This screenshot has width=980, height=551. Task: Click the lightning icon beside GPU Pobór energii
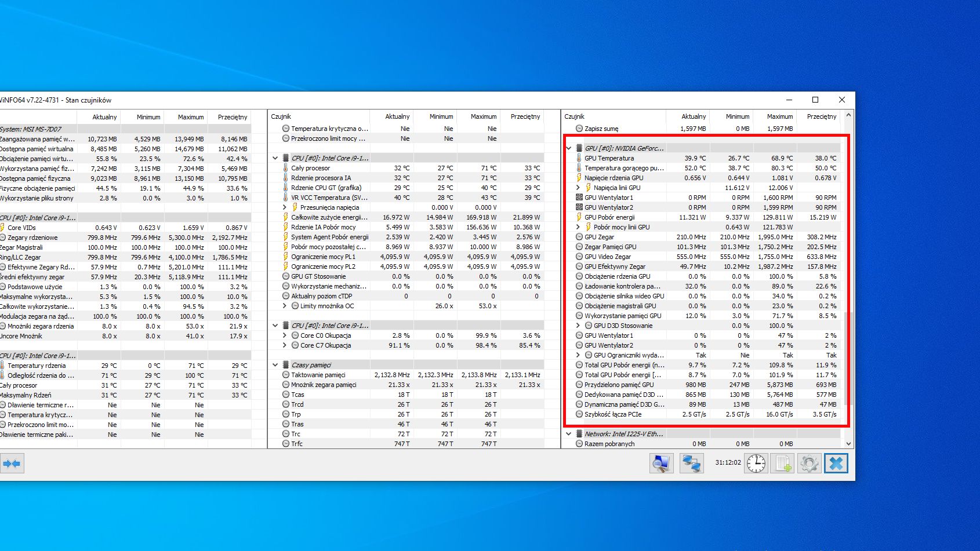[579, 217]
